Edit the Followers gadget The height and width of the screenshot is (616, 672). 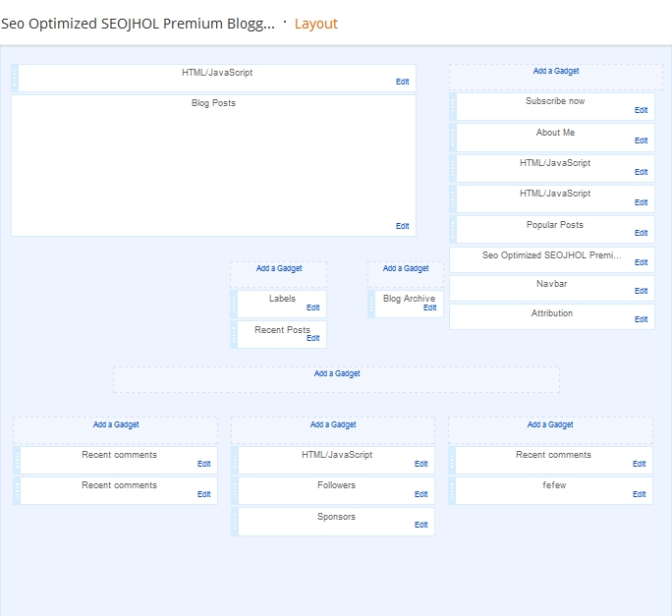pos(420,494)
